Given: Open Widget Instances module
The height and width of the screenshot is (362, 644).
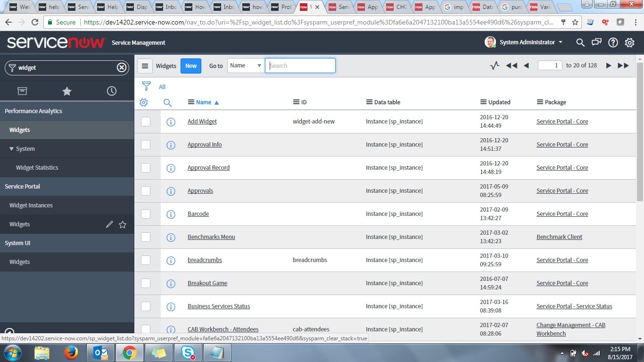Looking at the screenshot, I should [67, 206].
